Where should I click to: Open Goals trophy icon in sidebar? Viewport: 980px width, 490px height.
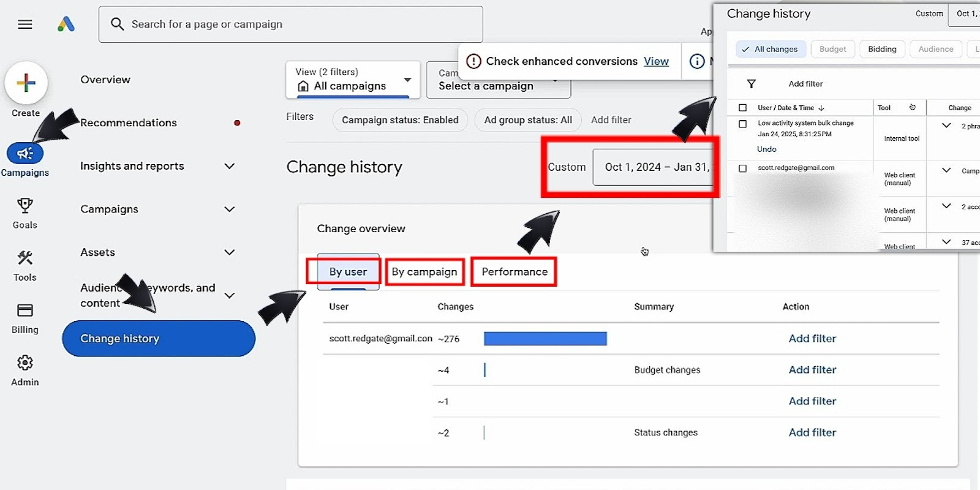[x=25, y=206]
